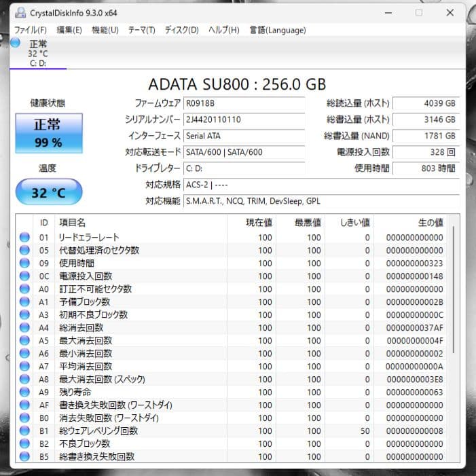Open the テーマ(T) menu
Image resolution: width=476 pixels, height=476 pixels.
pyautogui.click(x=141, y=30)
